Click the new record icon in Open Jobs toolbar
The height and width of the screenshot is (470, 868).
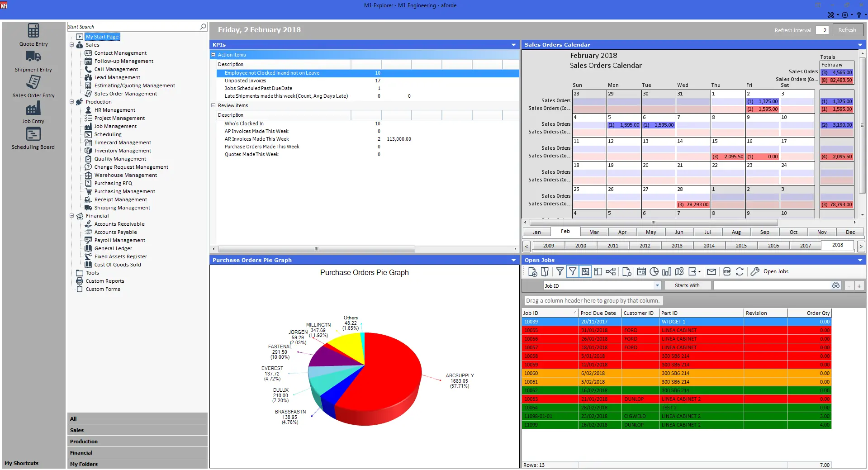(x=532, y=272)
